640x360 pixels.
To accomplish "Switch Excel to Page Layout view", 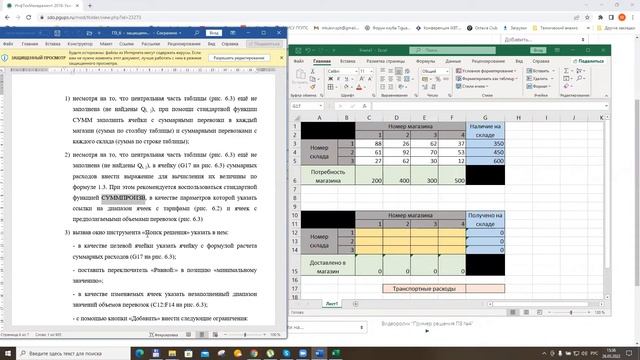I will click(x=526, y=312).
